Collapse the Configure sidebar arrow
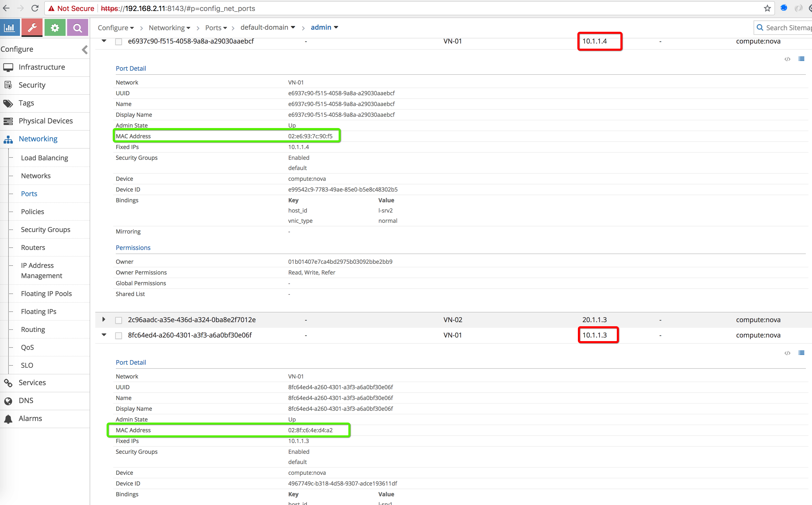The height and width of the screenshot is (505, 812). 85,50
